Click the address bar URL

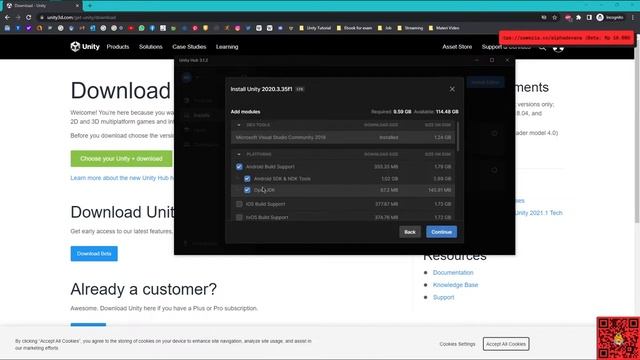81,18
